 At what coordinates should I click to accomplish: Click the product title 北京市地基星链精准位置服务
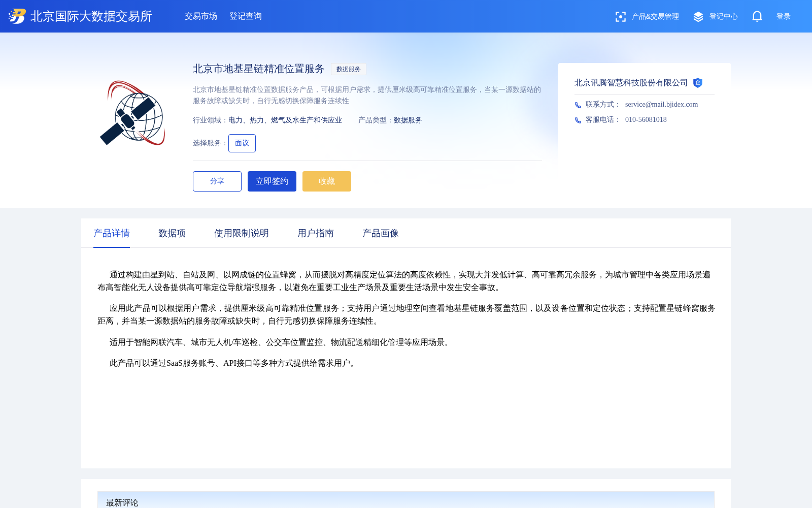(259, 69)
